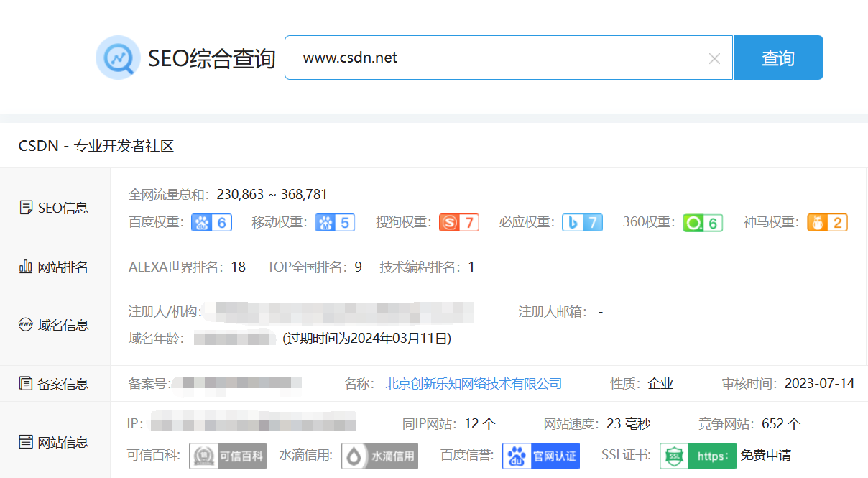Click the 备案信息 document icon
The image size is (868, 478).
click(x=26, y=384)
